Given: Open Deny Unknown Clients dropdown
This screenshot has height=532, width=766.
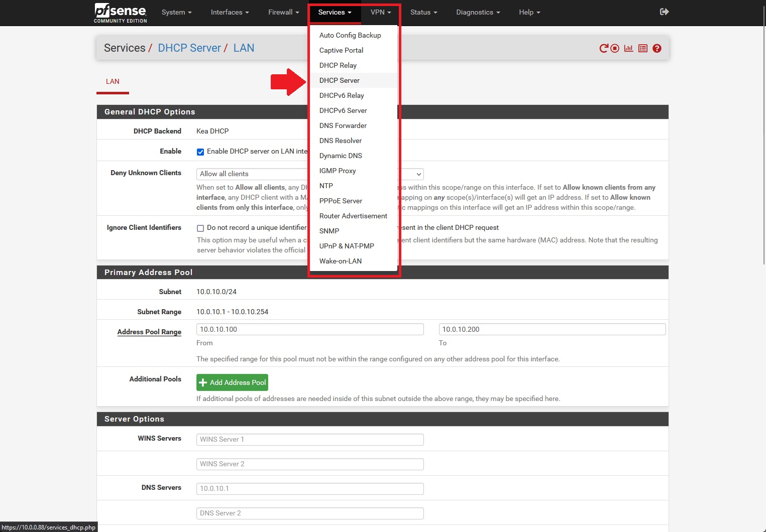Looking at the screenshot, I should tap(310, 174).
